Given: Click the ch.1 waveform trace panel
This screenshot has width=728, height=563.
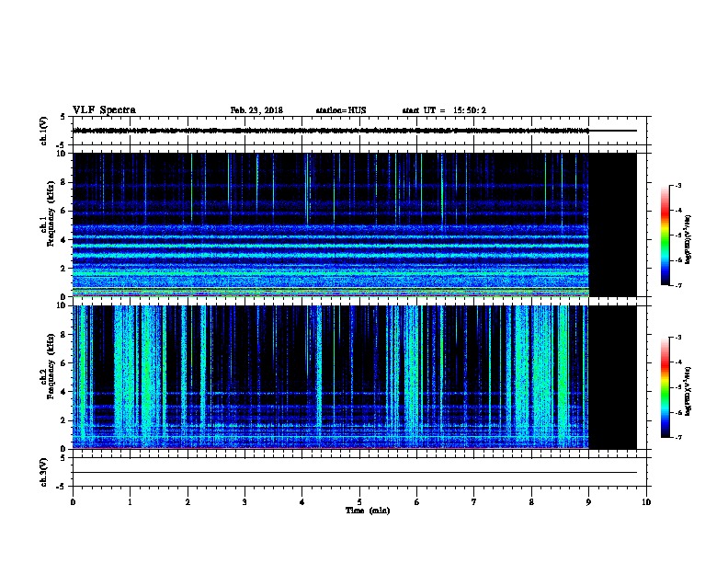Looking at the screenshot, I should click(x=359, y=131).
